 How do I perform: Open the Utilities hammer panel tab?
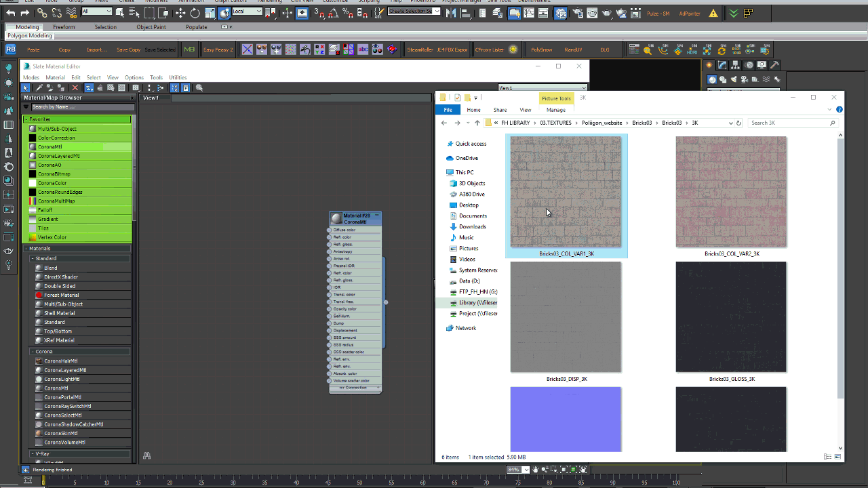774,65
